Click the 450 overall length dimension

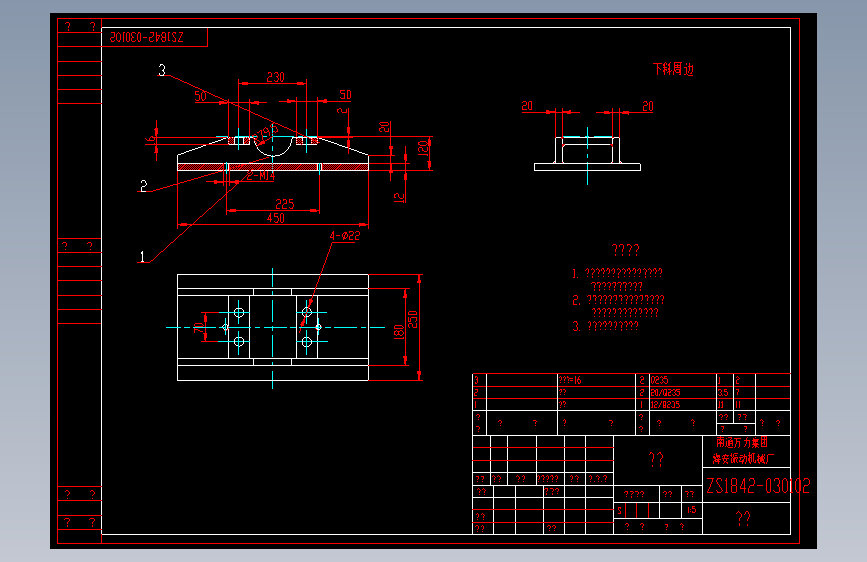(x=275, y=218)
